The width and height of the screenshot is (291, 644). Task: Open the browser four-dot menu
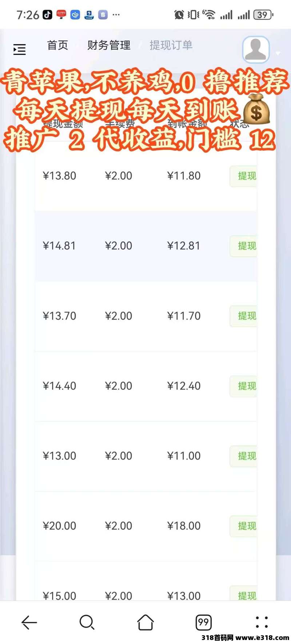pyautogui.click(x=262, y=623)
